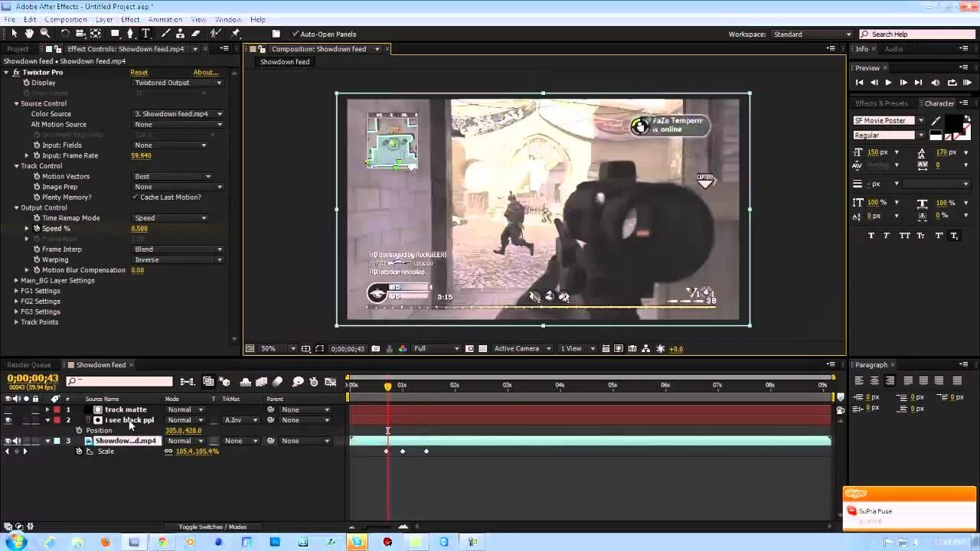Click the Frame Blending enable icon in timeline
This screenshot has height=551, width=980.
tap(261, 382)
